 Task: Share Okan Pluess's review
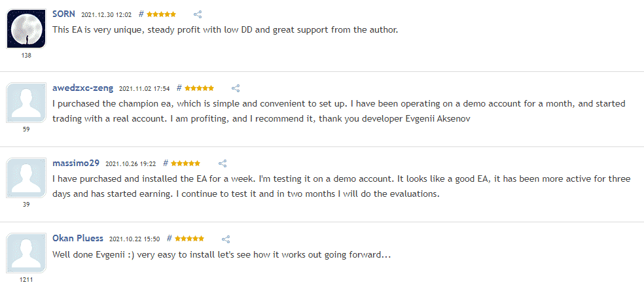click(226, 239)
